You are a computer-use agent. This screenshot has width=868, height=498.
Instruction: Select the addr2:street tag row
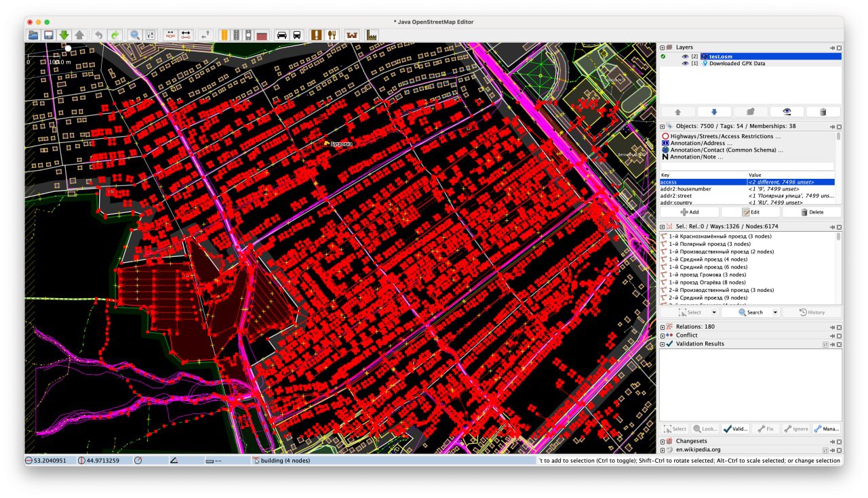coord(747,196)
